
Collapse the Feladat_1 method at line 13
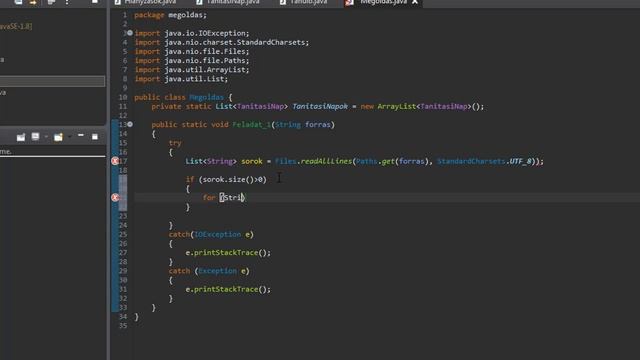130,124
